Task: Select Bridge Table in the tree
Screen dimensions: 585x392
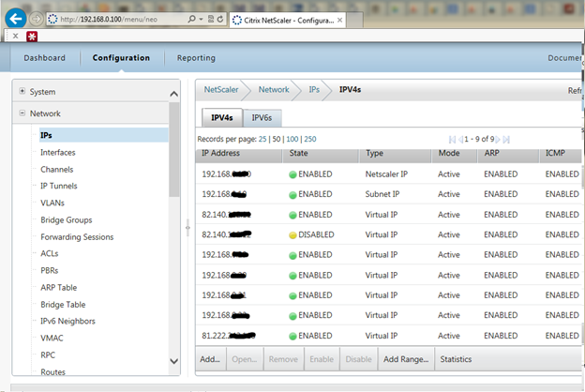Action: coord(63,305)
